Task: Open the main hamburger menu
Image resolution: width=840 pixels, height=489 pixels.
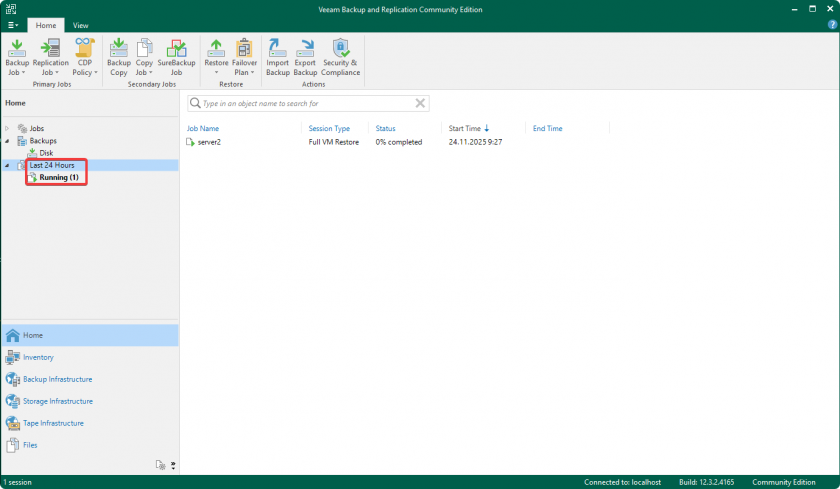Action: [x=12, y=25]
